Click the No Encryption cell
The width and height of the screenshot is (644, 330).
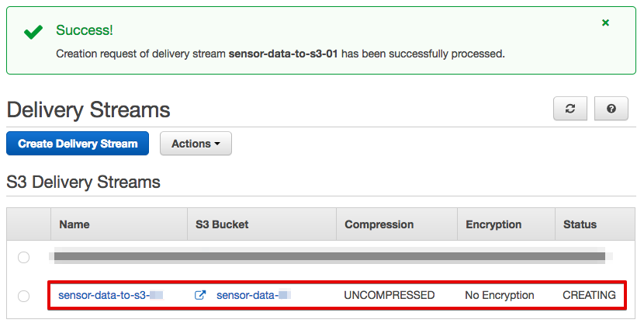coord(500,295)
